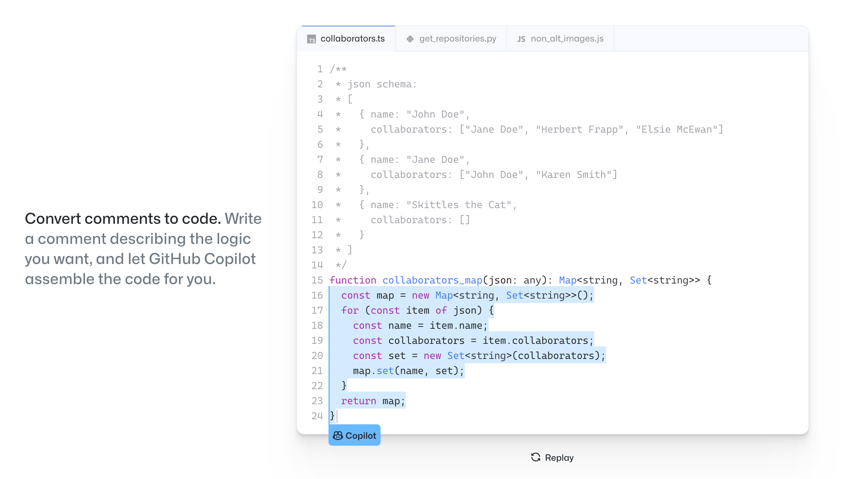Click the Copilot logo icon
The width and height of the screenshot is (868, 479).
(x=338, y=436)
